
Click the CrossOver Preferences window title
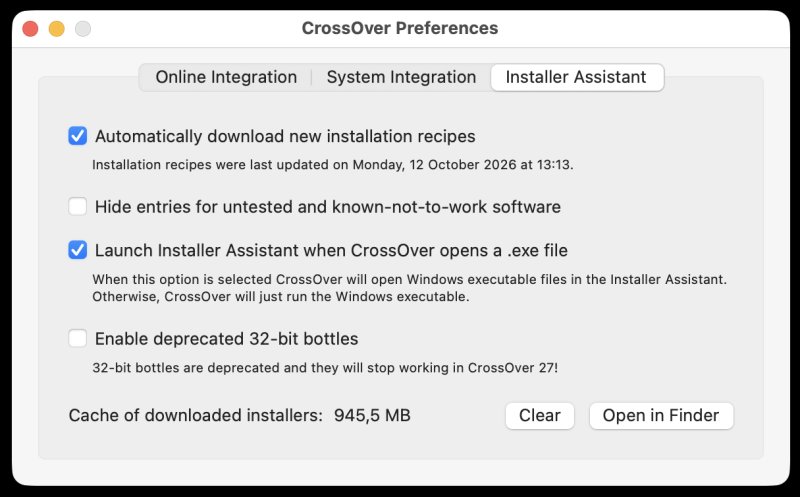click(400, 28)
